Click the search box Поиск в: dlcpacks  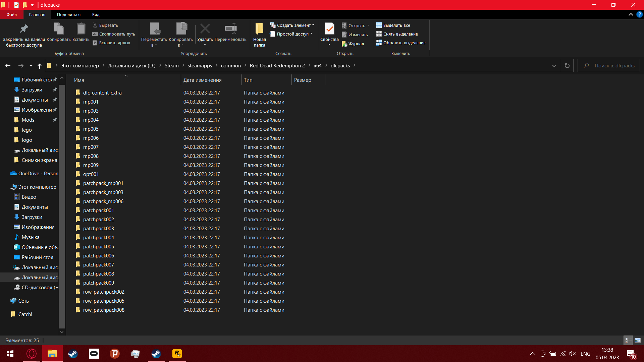(x=609, y=66)
